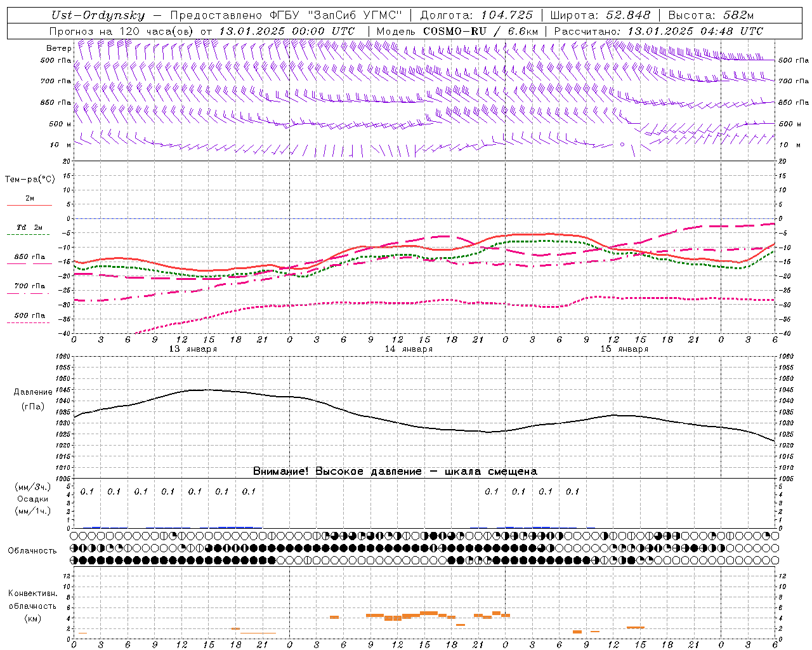
Task: Click the warning Внимание! Высокое давление
Action: tap(337, 472)
